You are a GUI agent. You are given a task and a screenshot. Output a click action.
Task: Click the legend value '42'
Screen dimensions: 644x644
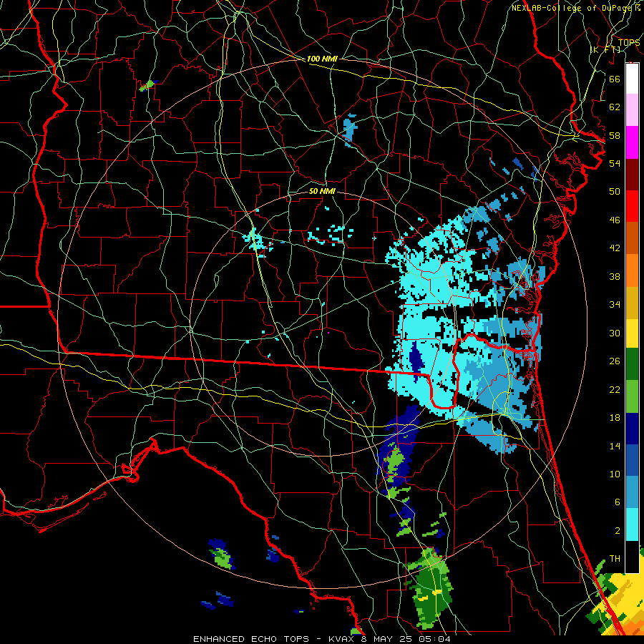pos(615,248)
